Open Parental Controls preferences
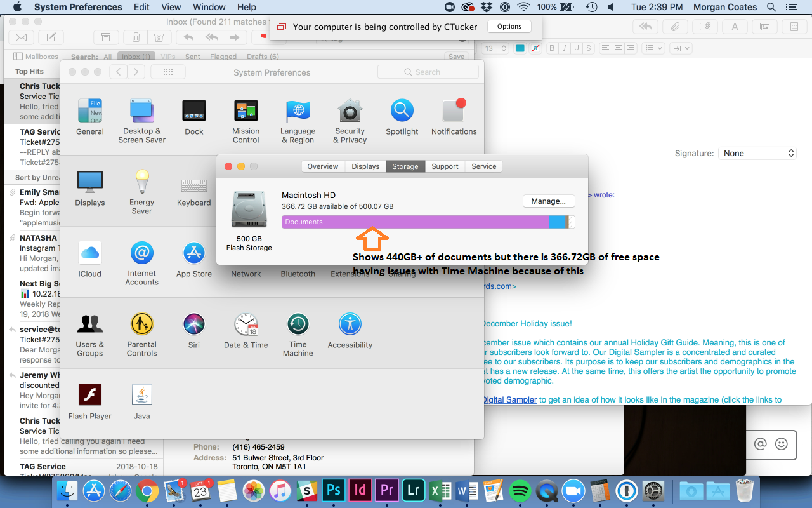Viewport: 812px width, 508px height. (142, 334)
